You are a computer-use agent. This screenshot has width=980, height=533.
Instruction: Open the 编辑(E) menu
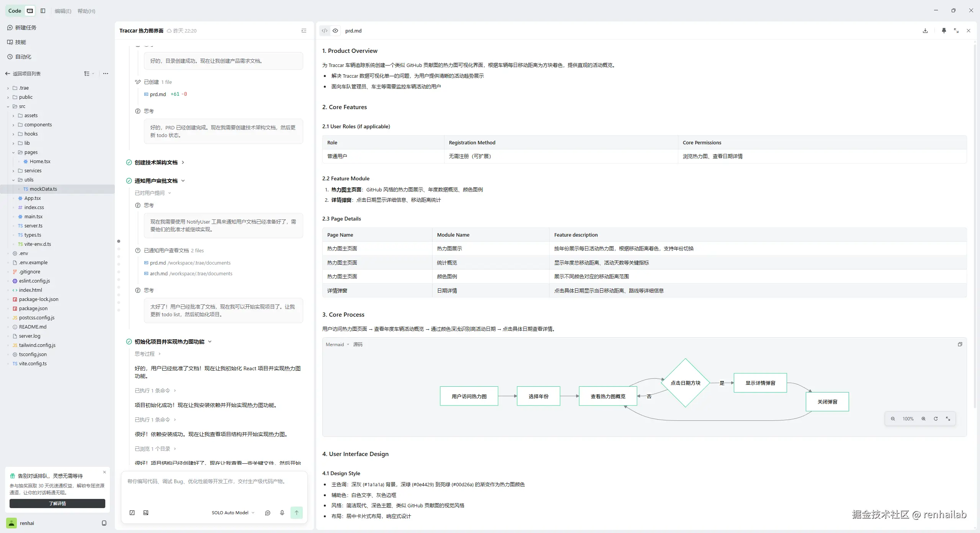click(x=63, y=11)
